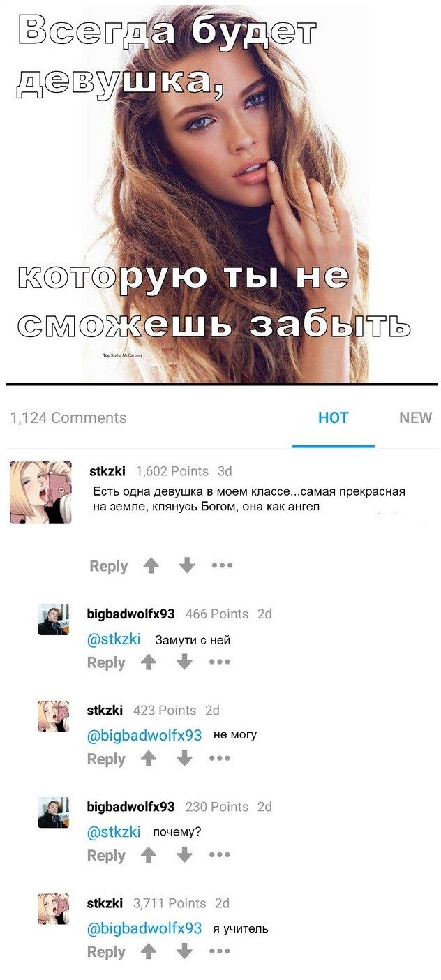View stkzki's avatar on the top comment
This screenshot has height=980, width=441.
tap(40, 492)
